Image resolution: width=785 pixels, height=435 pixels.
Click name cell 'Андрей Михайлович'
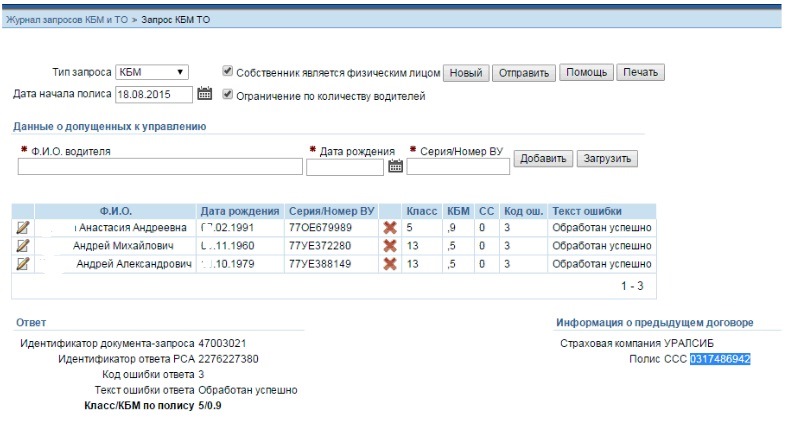click(123, 246)
